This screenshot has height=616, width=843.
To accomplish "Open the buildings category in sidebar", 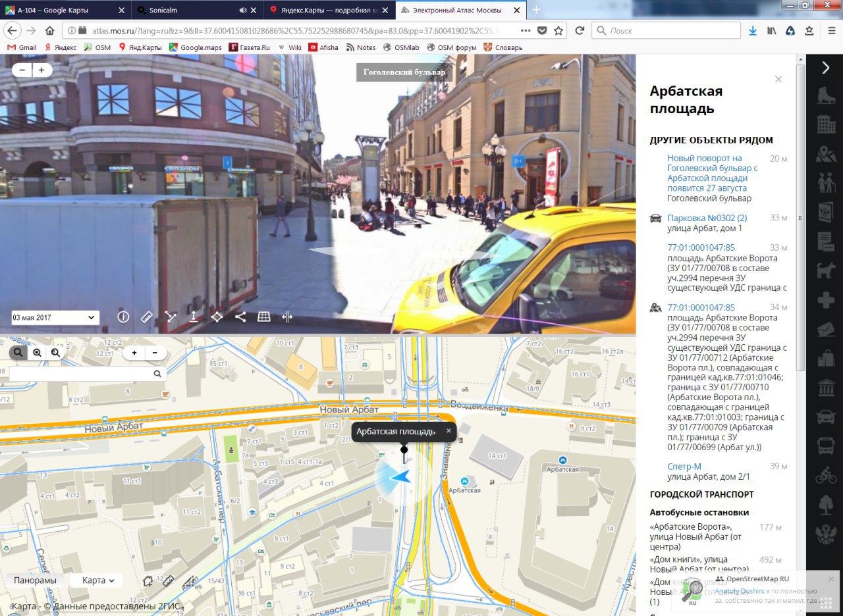I will pyautogui.click(x=826, y=123).
